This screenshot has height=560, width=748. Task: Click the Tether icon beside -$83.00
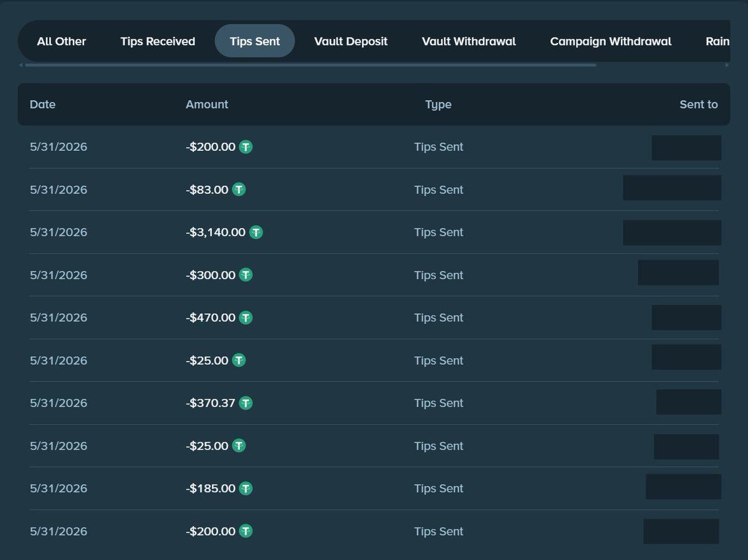[x=239, y=190]
